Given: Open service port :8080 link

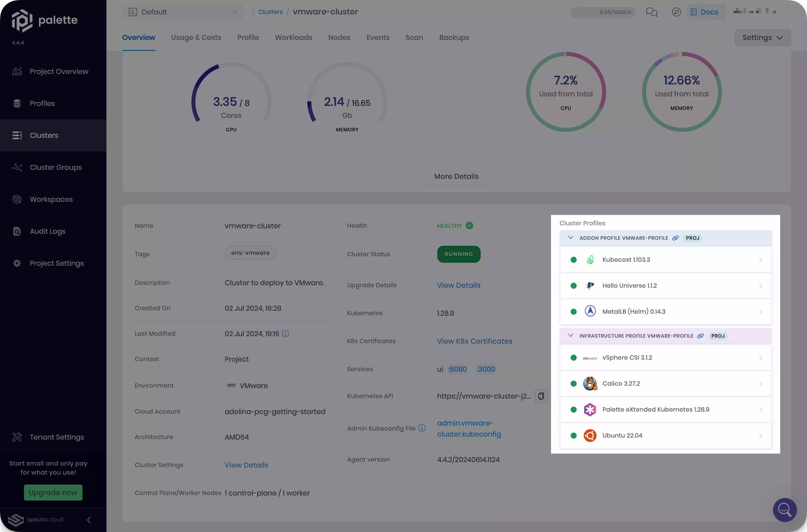Looking at the screenshot, I should [457, 369].
